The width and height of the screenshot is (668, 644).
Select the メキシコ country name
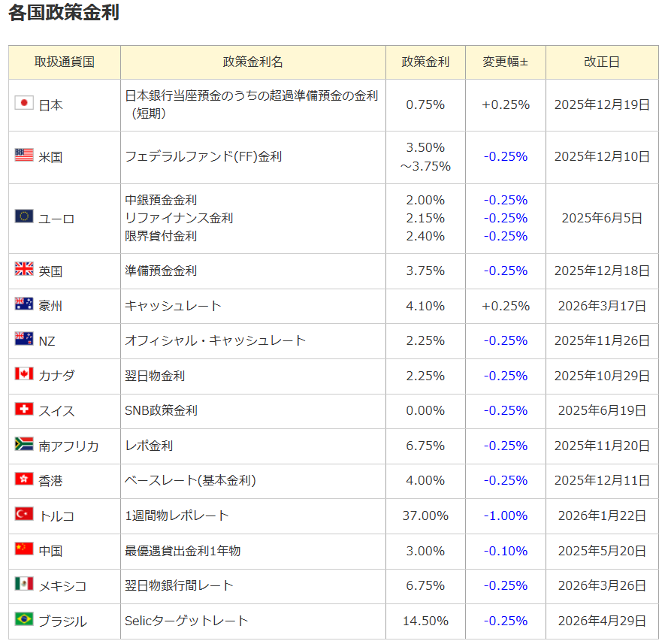click(x=62, y=586)
